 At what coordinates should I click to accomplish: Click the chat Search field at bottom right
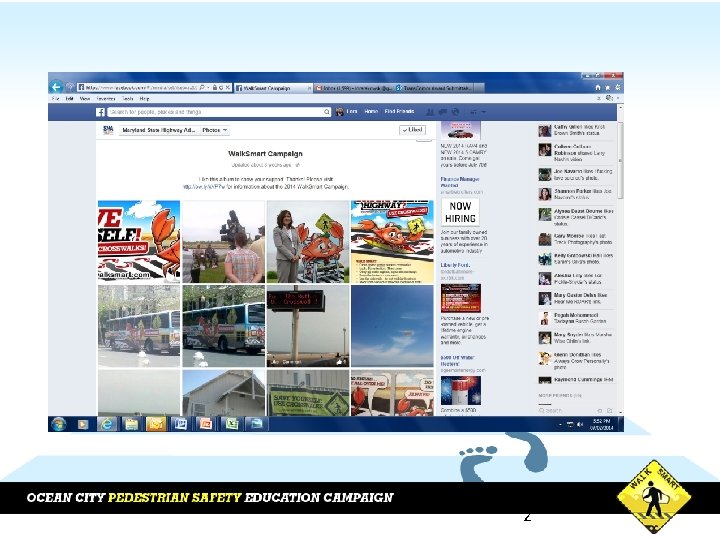point(569,411)
